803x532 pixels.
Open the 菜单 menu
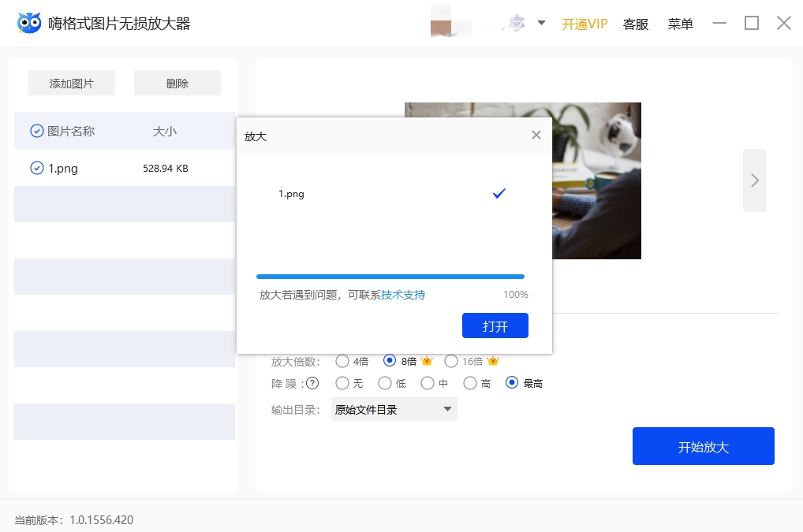pyautogui.click(x=680, y=24)
